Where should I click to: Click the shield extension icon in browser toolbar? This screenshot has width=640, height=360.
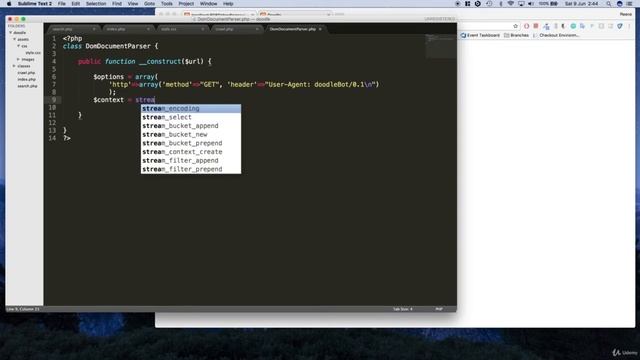(620, 26)
